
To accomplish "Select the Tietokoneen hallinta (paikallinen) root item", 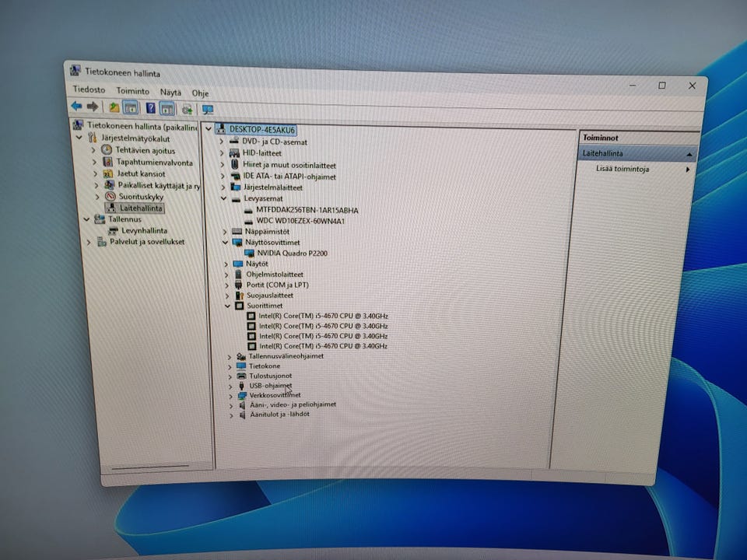I will [142, 127].
